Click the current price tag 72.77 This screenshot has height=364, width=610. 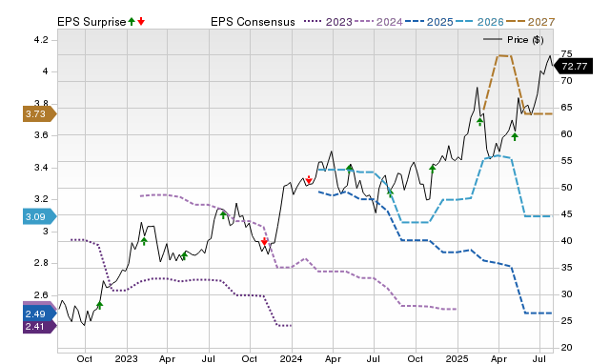[573, 66]
